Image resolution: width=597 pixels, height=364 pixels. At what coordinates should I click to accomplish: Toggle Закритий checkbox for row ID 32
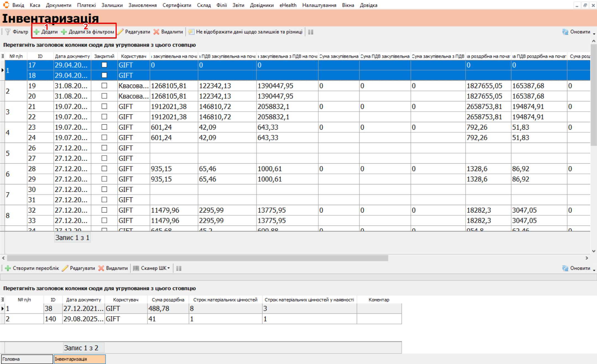(104, 210)
